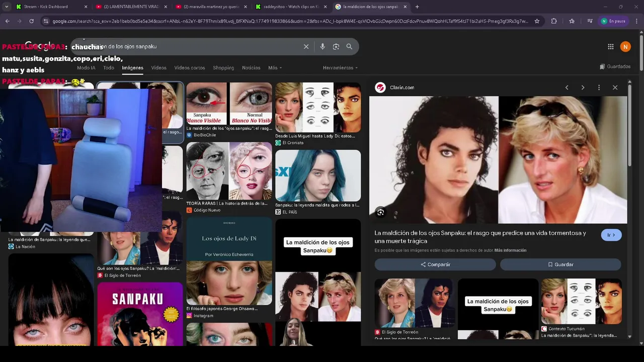Screen dimensions: 644x362
Task: Open the Más información link
Action: point(510,250)
